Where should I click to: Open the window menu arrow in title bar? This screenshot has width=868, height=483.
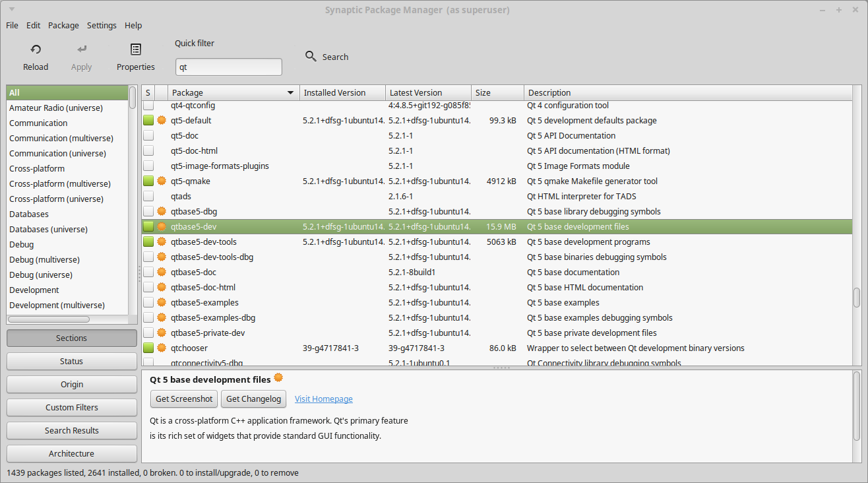(13, 10)
